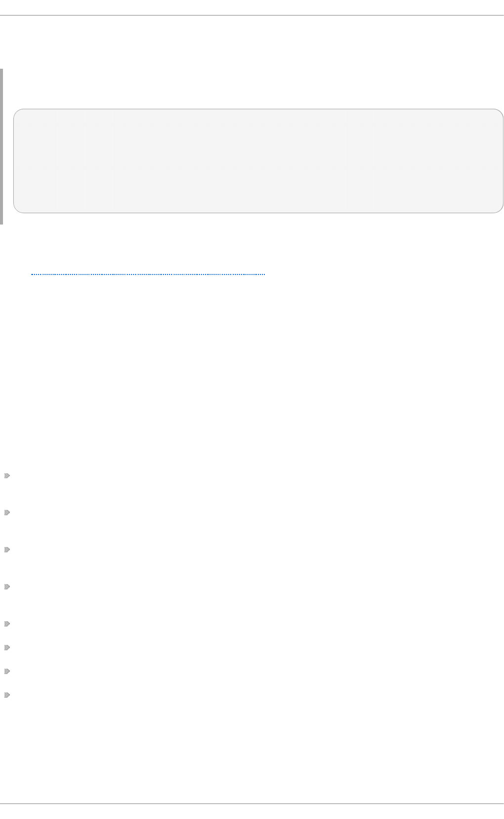Click the horizontal rule at page bottom
The image size is (504, 819).
click(252, 804)
